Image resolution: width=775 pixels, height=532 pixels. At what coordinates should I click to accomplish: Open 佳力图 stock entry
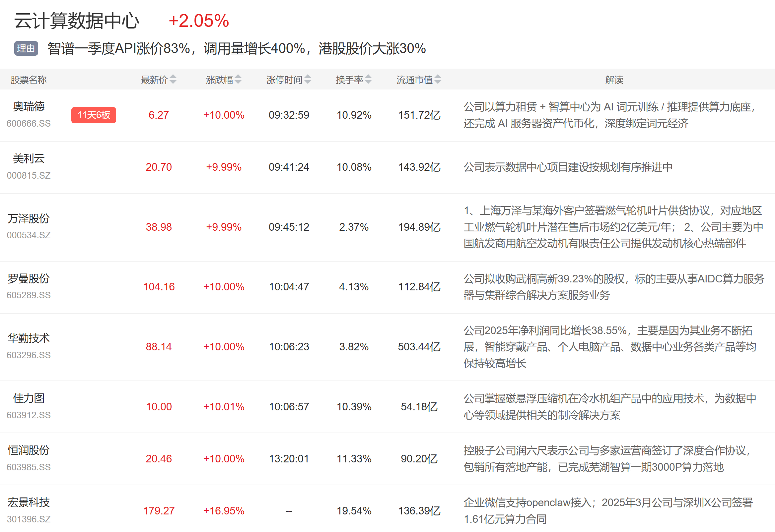pyautogui.click(x=29, y=398)
